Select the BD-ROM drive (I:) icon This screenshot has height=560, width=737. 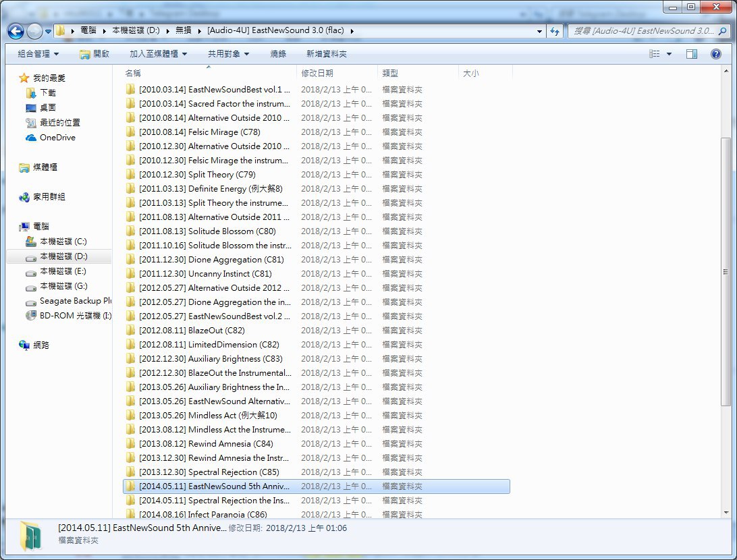pos(31,316)
